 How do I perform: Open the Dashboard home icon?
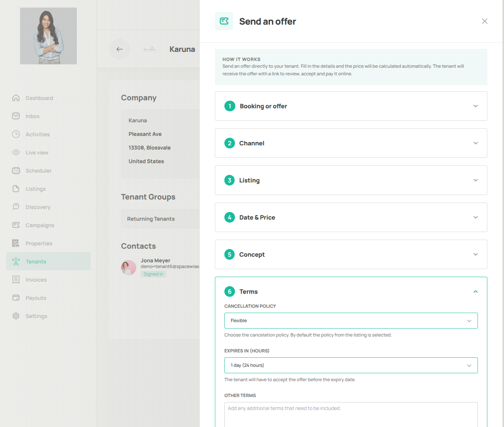click(x=16, y=98)
